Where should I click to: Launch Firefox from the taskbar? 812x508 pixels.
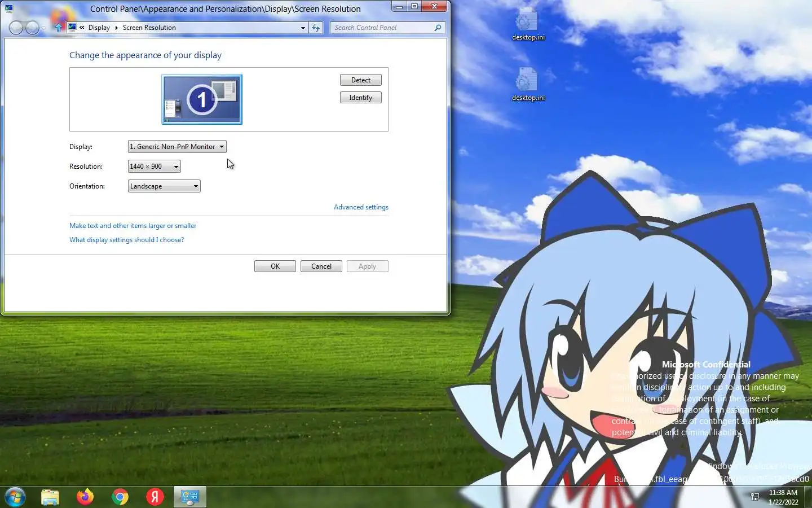[x=85, y=497]
